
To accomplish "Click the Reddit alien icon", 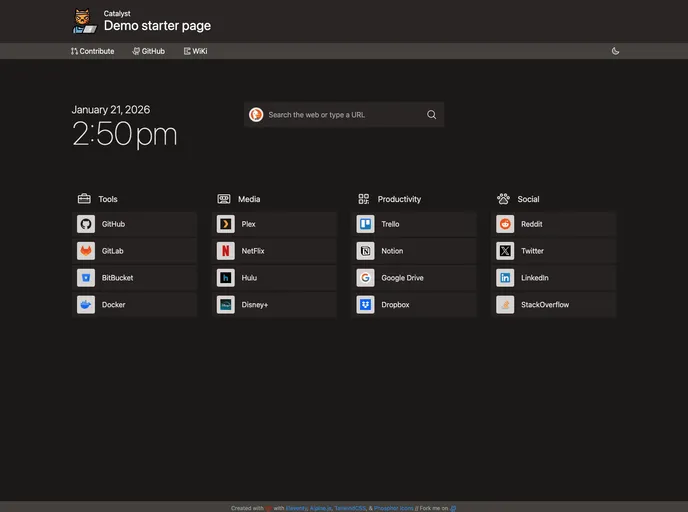I will pos(505,224).
